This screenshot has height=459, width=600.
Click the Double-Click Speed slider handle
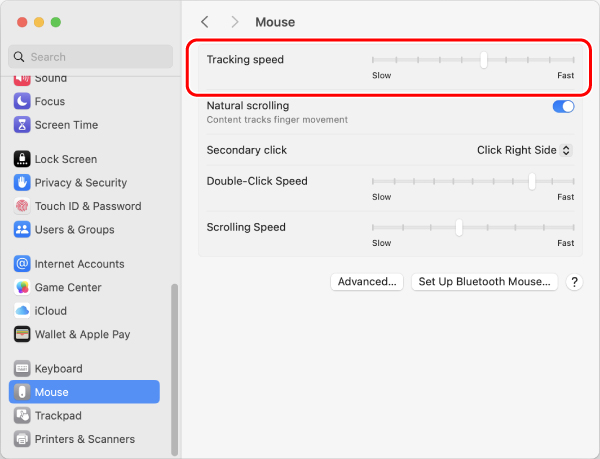click(532, 181)
